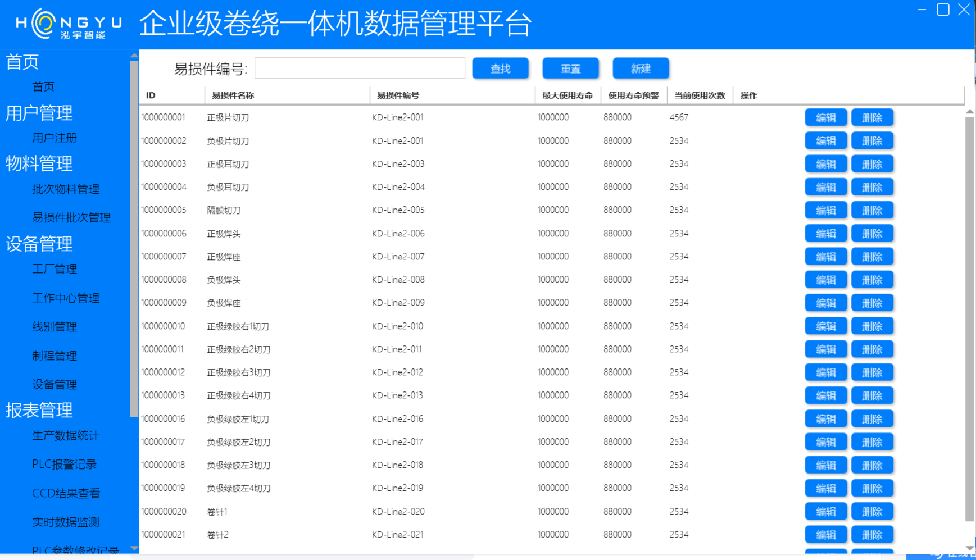Select name cell 卷针1
This screenshot has width=976, height=560.
(x=217, y=512)
